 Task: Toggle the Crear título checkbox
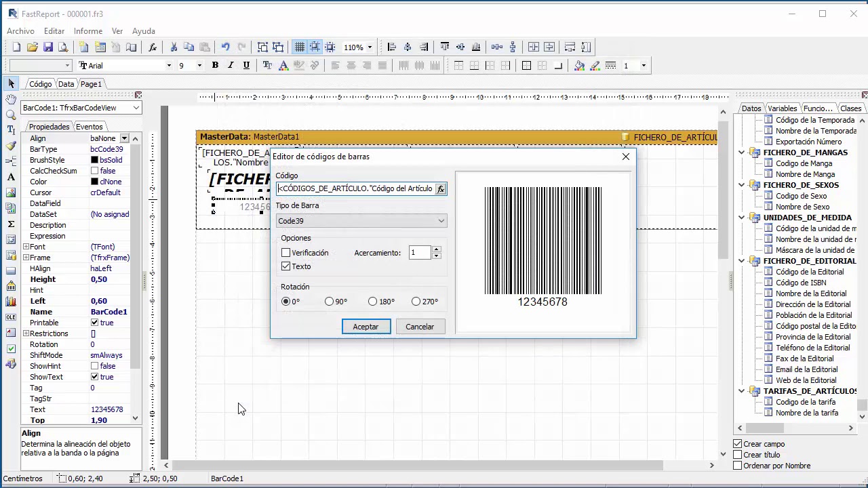point(738,455)
